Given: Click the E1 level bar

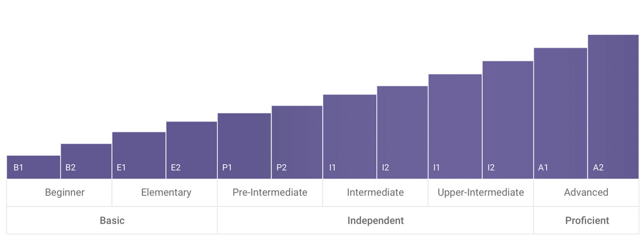Looking at the screenshot, I should [139, 155].
